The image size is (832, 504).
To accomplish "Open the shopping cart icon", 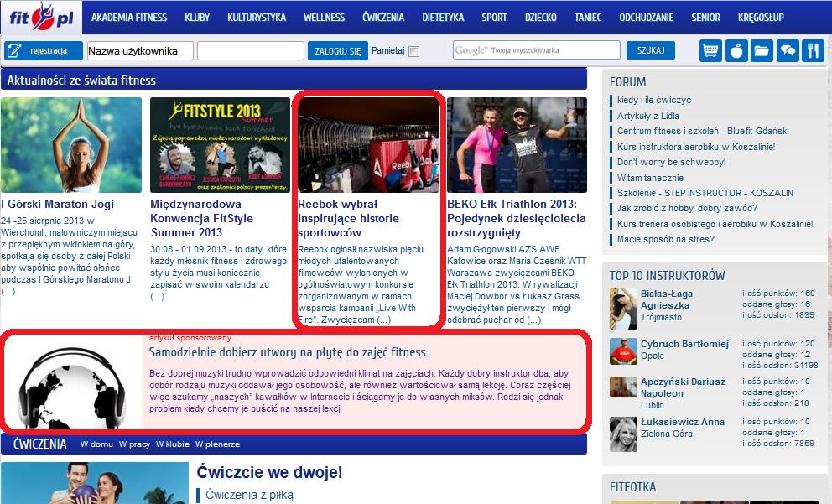I will (710, 51).
